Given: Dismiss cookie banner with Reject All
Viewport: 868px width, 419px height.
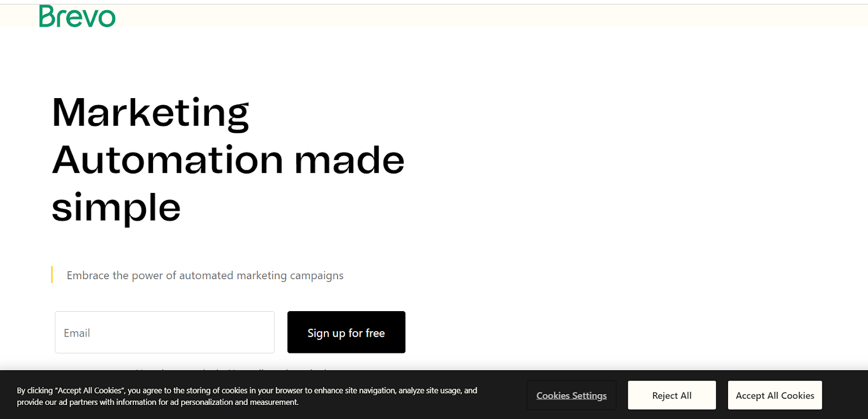Looking at the screenshot, I should coord(671,395).
